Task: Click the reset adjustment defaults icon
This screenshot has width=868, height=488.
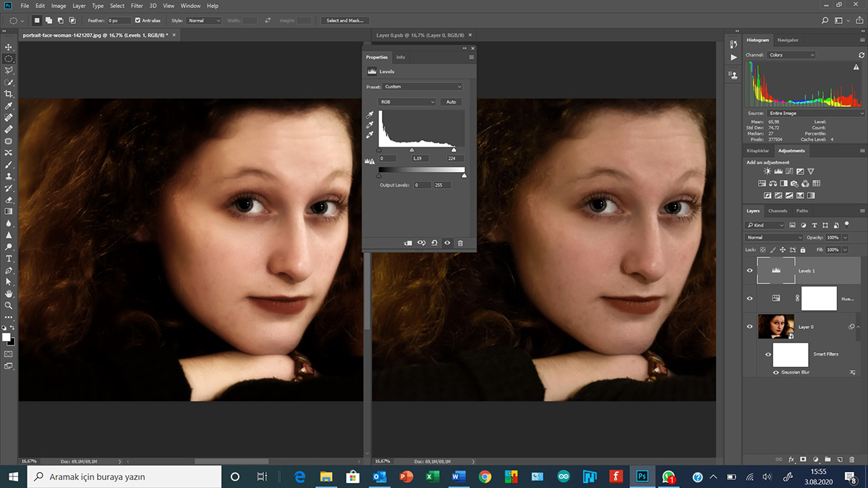Action: [x=434, y=243]
